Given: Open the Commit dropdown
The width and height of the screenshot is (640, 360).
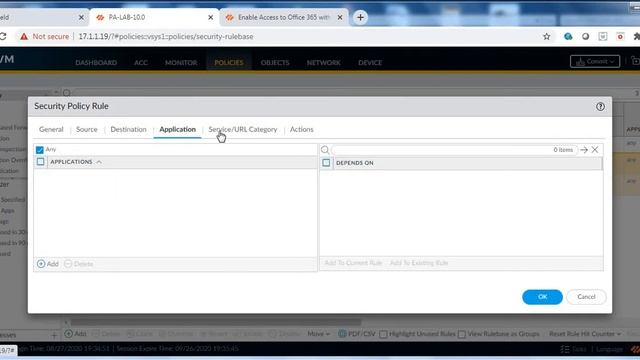Looking at the screenshot, I should click(x=595, y=62).
